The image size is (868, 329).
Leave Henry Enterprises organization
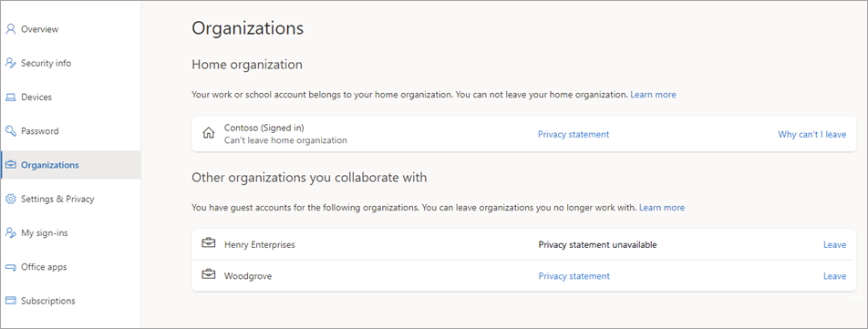tap(835, 244)
